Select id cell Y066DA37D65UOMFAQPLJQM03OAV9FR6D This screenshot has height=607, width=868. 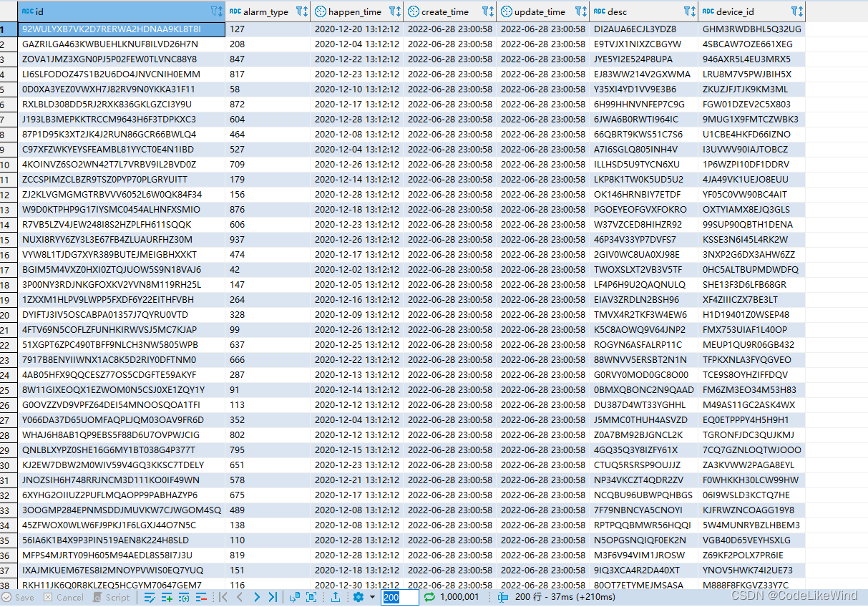pyautogui.click(x=121, y=420)
